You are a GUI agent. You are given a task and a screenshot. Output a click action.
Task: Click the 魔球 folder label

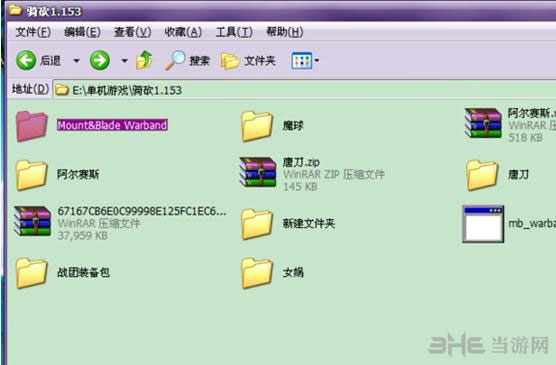click(x=293, y=126)
